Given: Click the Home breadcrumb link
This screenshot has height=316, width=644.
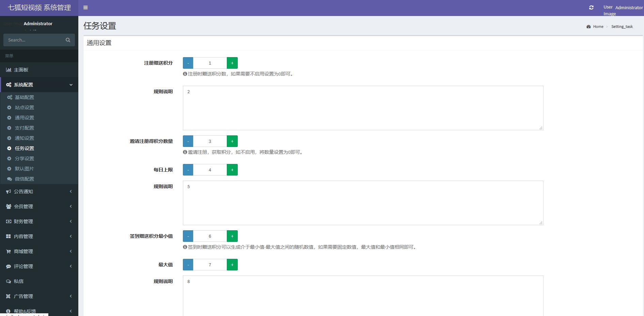Looking at the screenshot, I should coord(598,27).
